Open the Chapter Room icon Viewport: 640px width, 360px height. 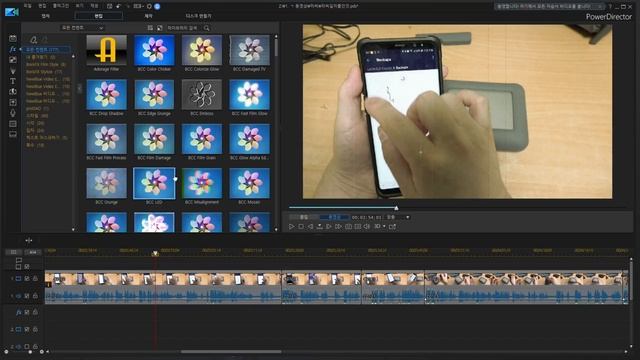coord(13,124)
